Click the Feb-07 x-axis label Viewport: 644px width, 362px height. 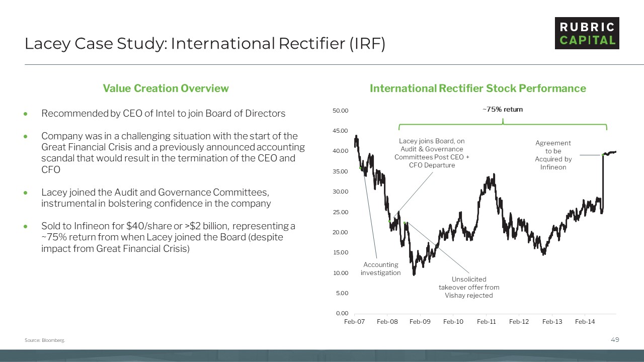coord(354,322)
